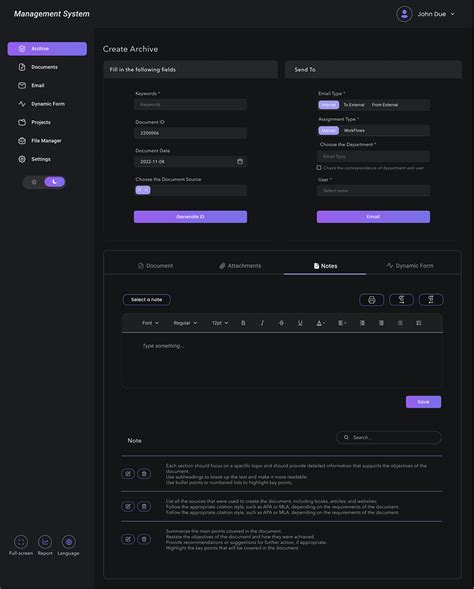Decrease indent in the note editor
Viewport: 474px width, 589px height.
[362, 323]
